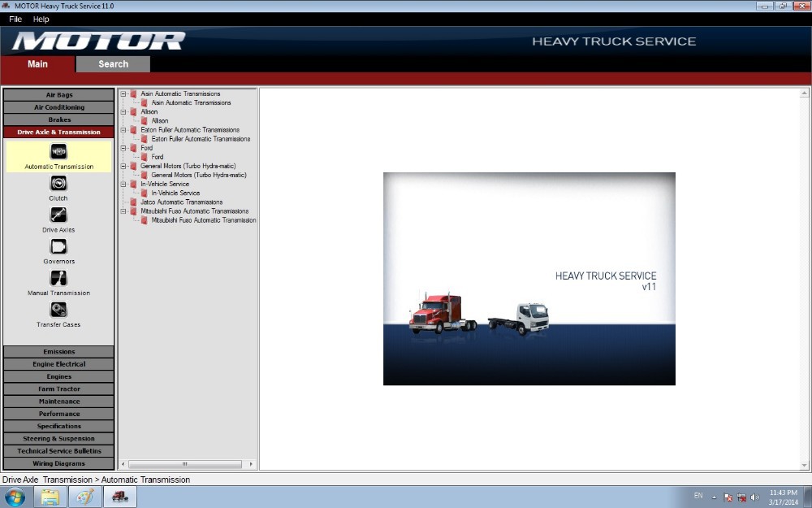The width and height of the screenshot is (812, 508).
Task: Open the Performance category
Action: click(59, 414)
